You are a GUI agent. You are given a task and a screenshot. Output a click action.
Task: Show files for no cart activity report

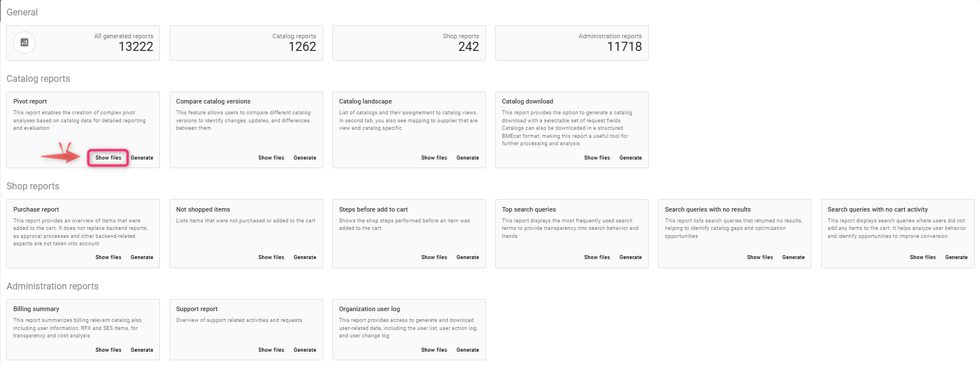[x=922, y=257]
